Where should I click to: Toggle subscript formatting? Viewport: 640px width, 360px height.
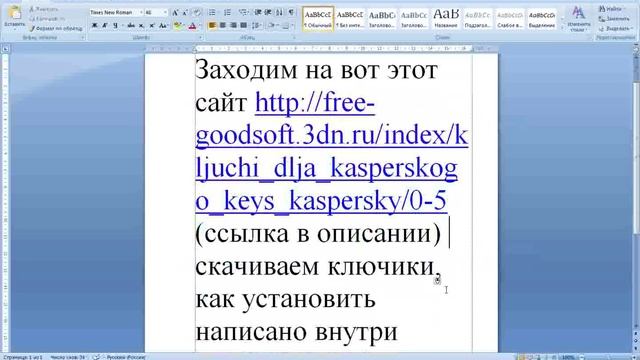click(x=142, y=26)
